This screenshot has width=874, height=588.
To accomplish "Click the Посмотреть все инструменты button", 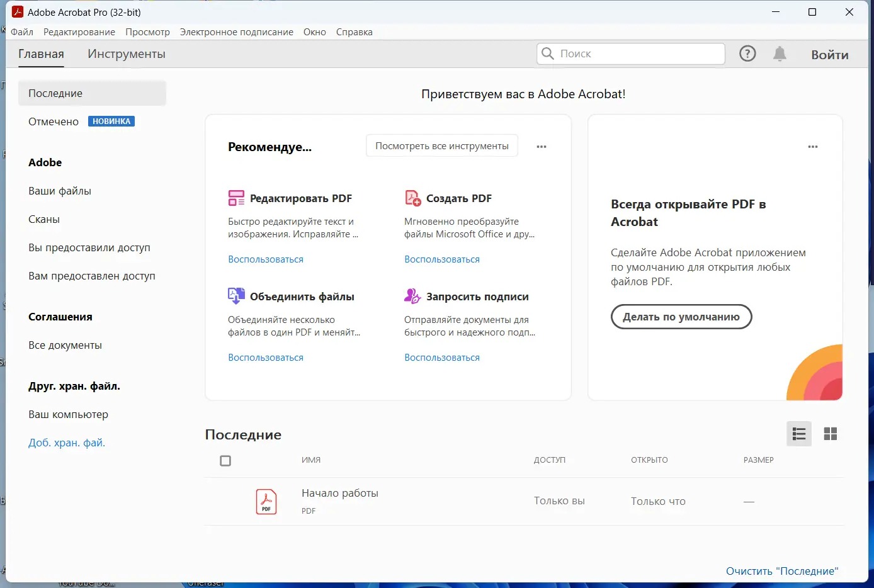I will (x=442, y=146).
